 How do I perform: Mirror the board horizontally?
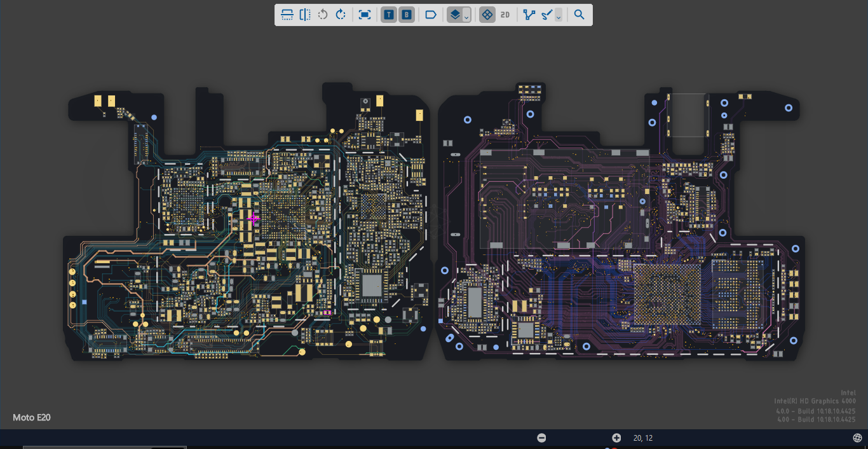[305, 15]
